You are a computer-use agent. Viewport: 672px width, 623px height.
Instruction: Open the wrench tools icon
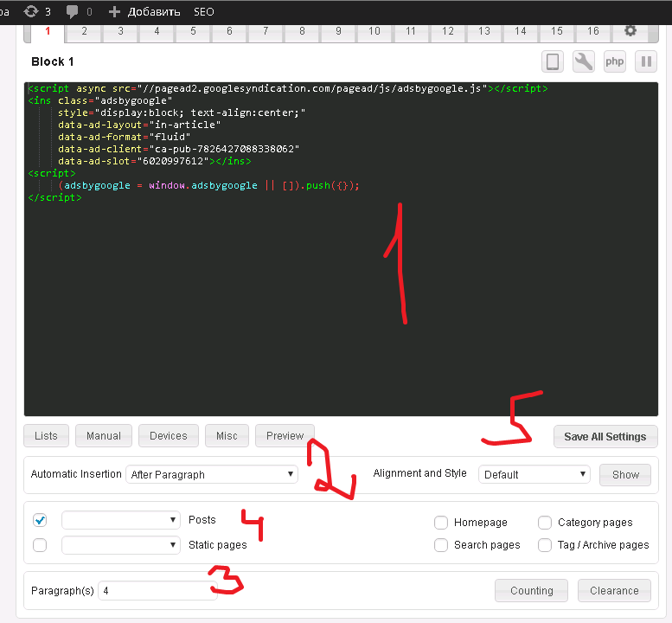[x=584, y=61]
